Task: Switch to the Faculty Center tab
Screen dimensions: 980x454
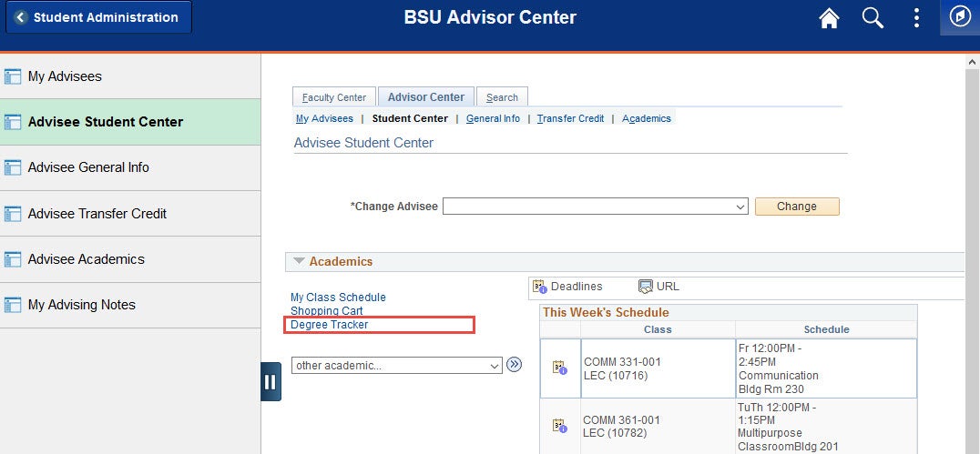Action: coord(333,97)
